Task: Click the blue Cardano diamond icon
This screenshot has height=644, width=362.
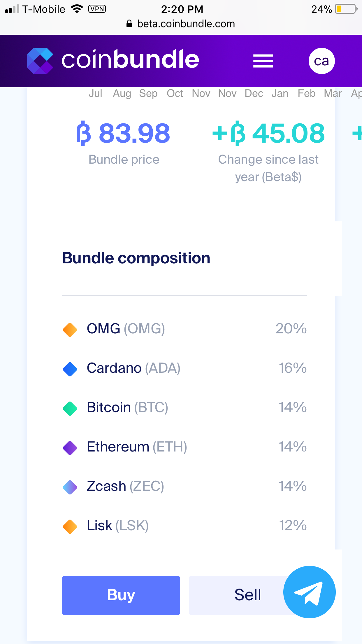Action: [x=70, y=369]
